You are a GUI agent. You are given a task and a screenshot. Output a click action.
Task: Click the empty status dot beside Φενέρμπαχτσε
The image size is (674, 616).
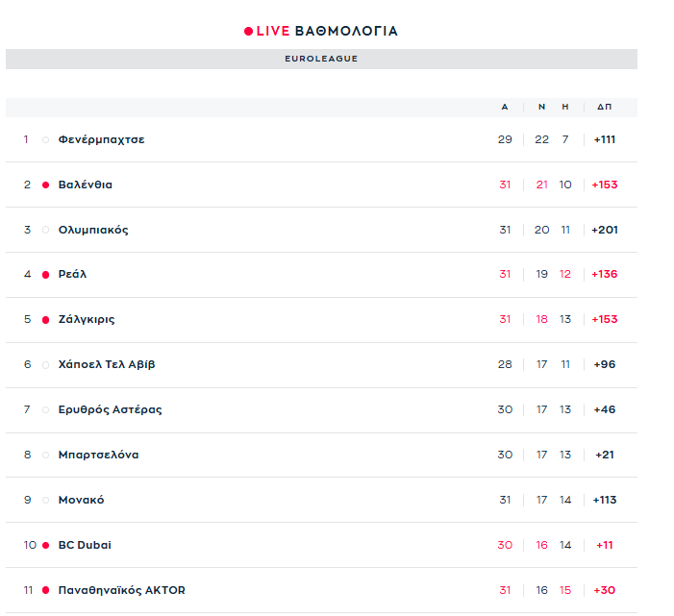click(x=45, y=139)
